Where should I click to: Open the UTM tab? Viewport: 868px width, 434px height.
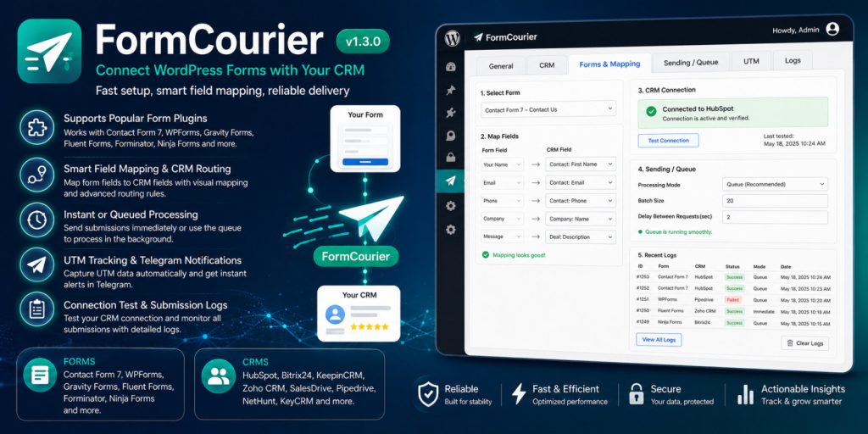pyautogui.click(x=751, y=61)
